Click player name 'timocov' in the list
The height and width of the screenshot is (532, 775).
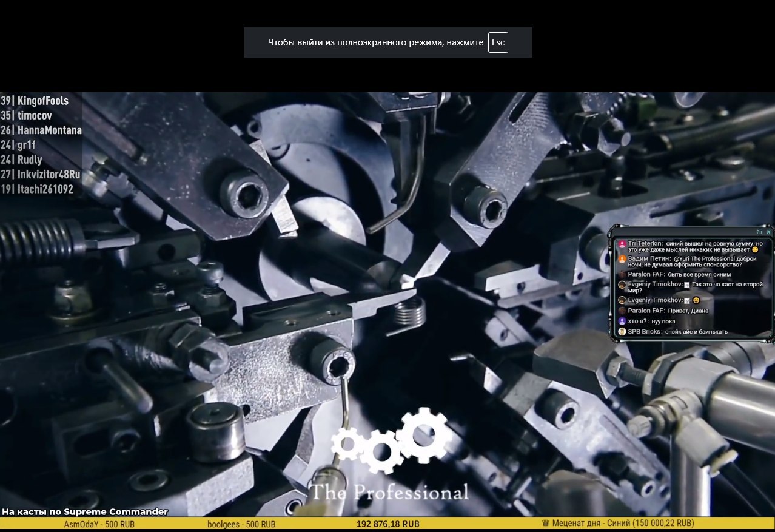[35, 115]
